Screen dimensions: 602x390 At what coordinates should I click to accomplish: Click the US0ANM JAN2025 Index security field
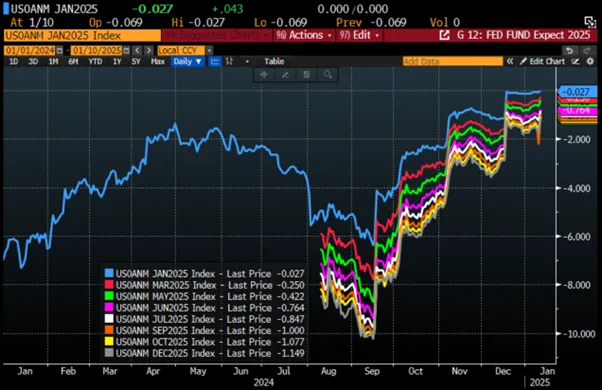click(x=82, y=35)
